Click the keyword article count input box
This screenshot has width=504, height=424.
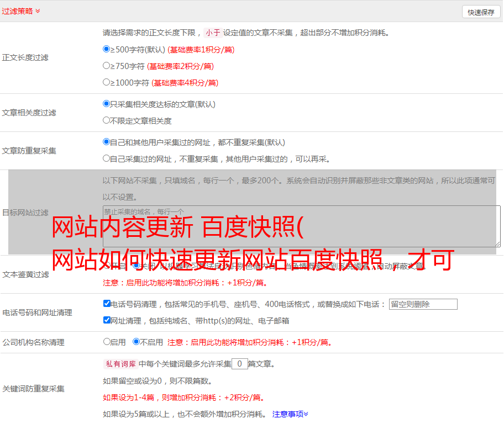(239, 364)
